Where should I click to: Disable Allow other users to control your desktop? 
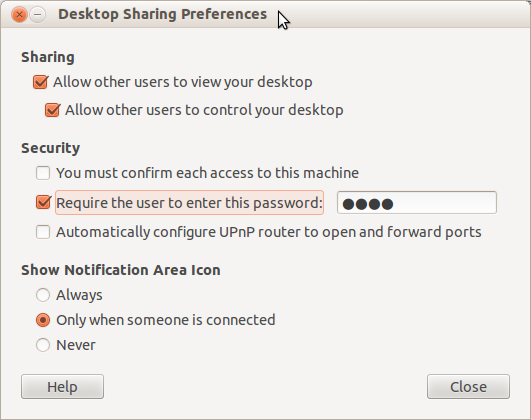pyautogui.click(x=53, y=110)
